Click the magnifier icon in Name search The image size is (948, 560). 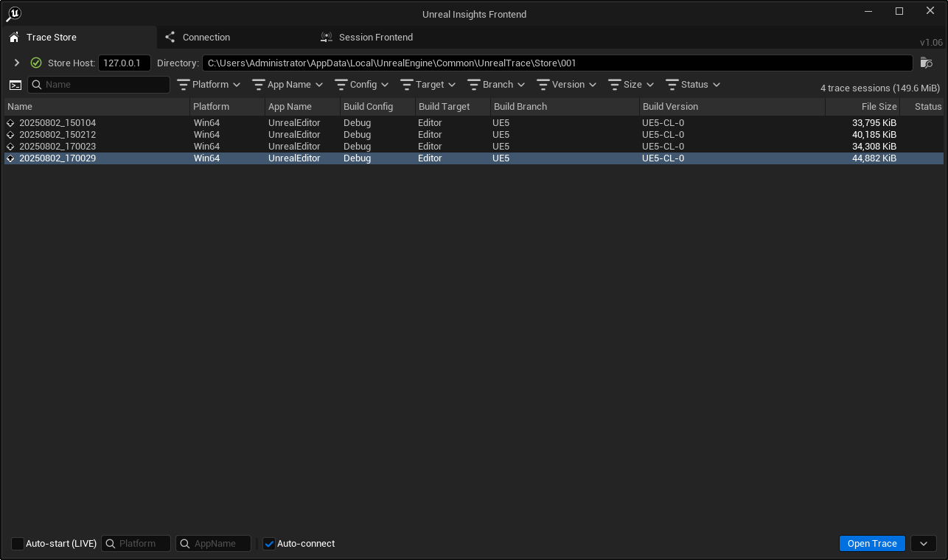tap(36, 85)
